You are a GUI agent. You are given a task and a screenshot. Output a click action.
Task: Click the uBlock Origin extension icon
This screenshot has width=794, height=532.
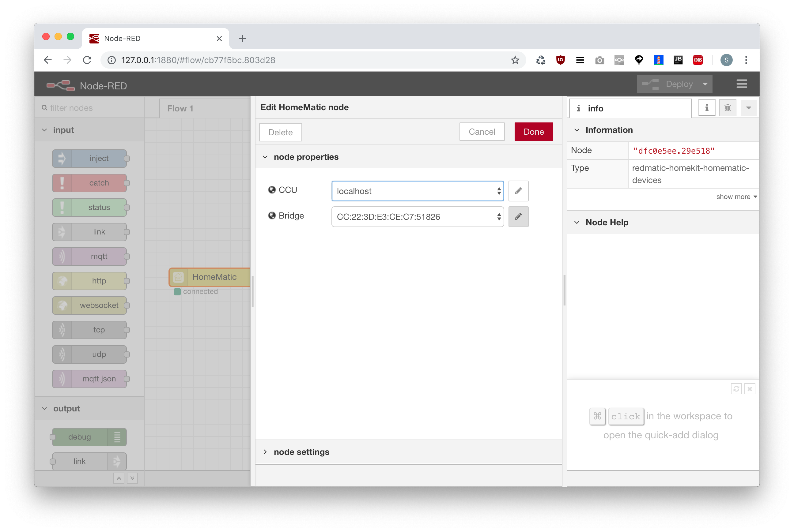pyautogui.click(x=560, y=60)
